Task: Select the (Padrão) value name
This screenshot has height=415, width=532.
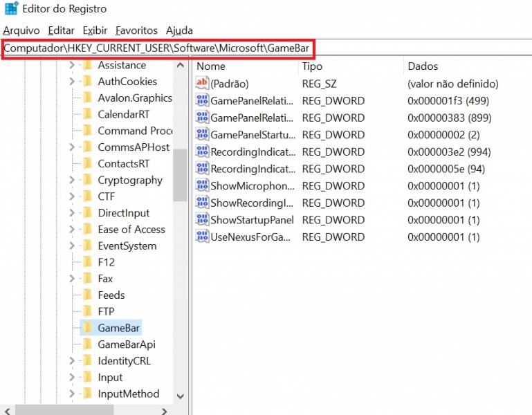Action: point(230,84)
